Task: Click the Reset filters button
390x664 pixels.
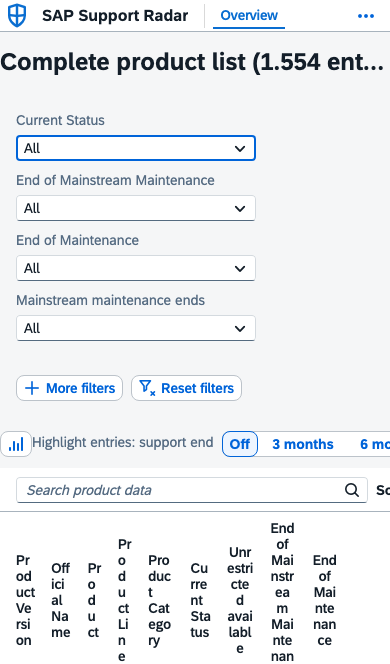Action: (x=186, y=388)
